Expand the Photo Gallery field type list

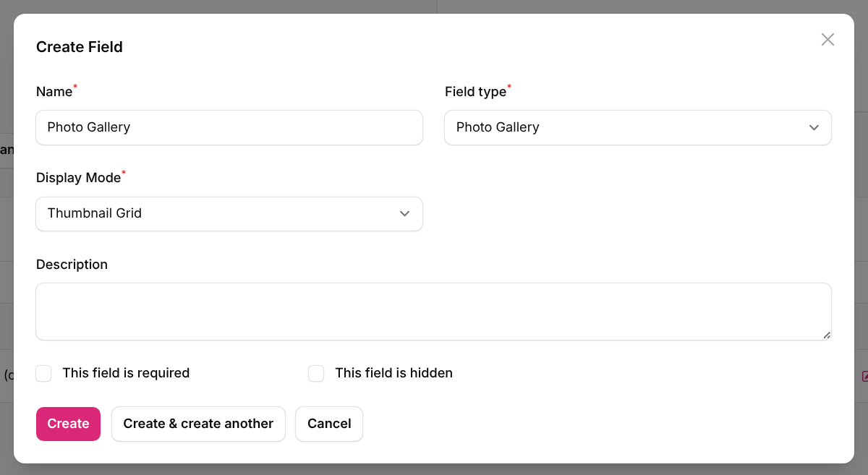638,127
